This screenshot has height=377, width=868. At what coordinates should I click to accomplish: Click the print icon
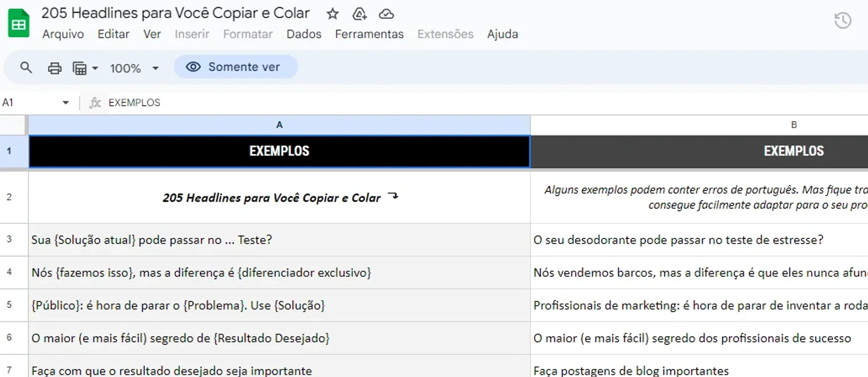pyautogui.click(x=55, y=68)
